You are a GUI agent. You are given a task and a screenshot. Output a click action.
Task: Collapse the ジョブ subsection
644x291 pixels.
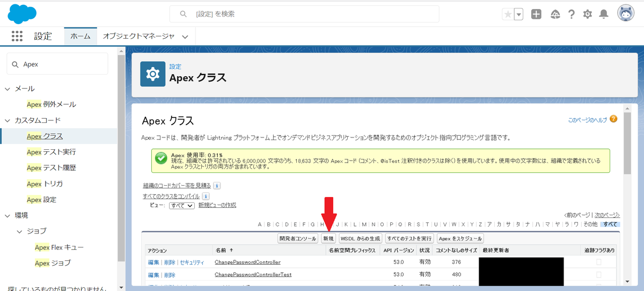[x=20, y=231]
